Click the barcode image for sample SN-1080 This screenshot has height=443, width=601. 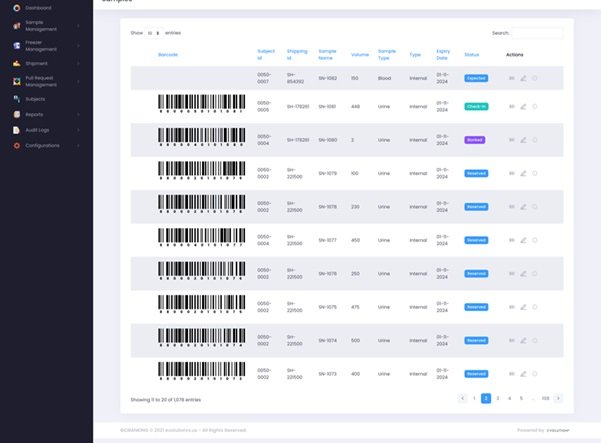coord(202,137)
